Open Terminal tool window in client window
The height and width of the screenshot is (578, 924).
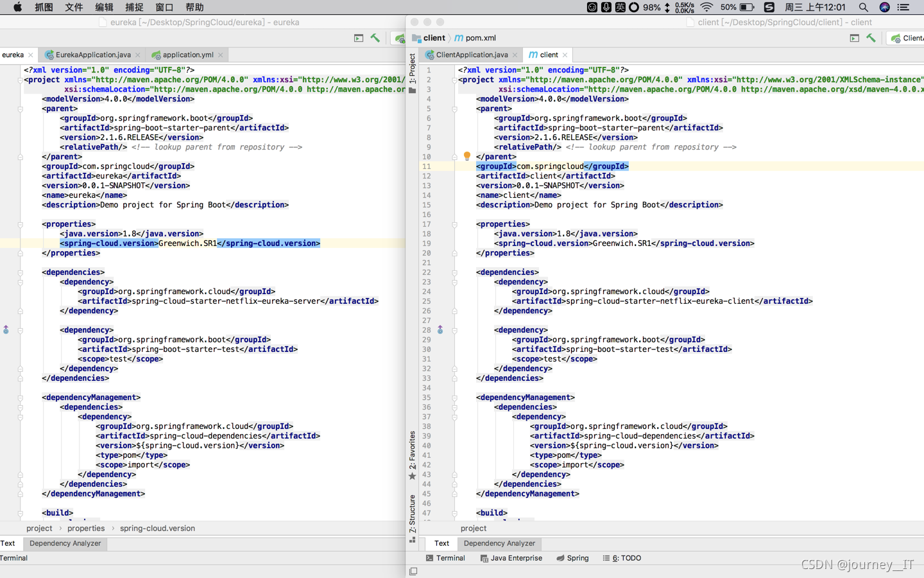click(445, 558)
